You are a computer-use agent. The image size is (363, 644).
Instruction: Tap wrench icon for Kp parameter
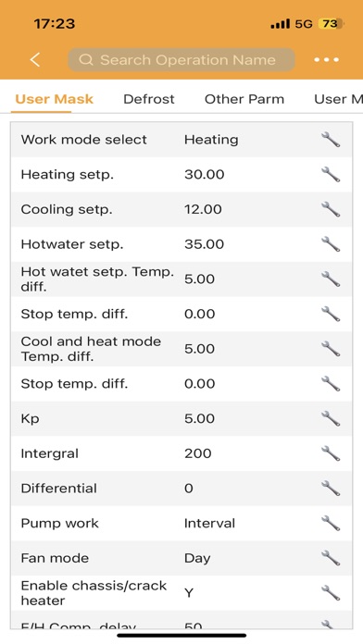[x=331, y=419]
